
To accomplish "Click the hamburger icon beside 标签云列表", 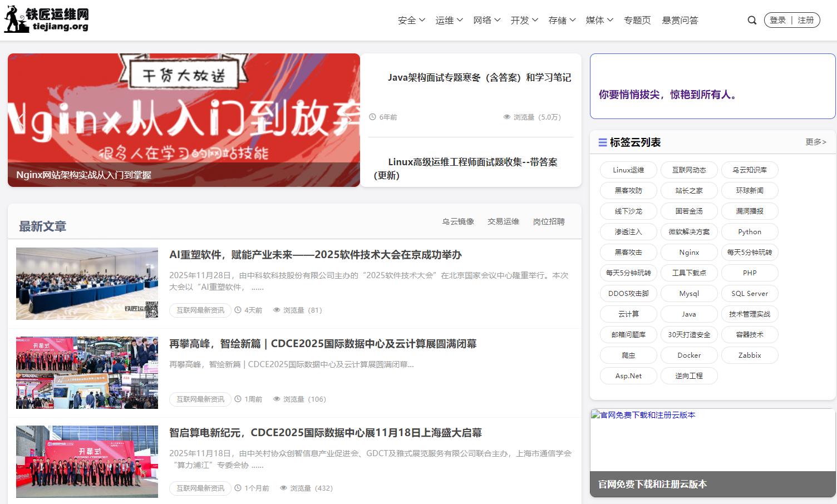I will (603, 142).
